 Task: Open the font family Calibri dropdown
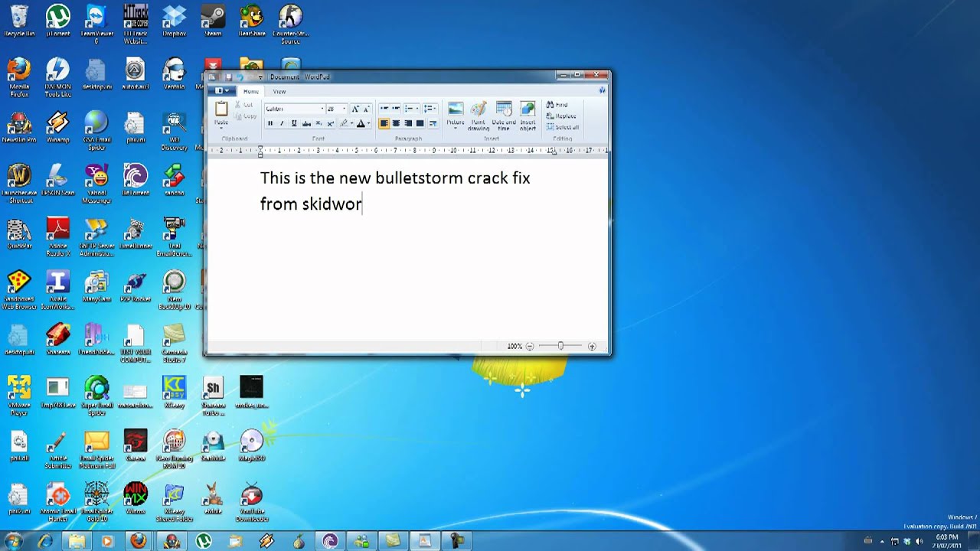click(322, 109)
